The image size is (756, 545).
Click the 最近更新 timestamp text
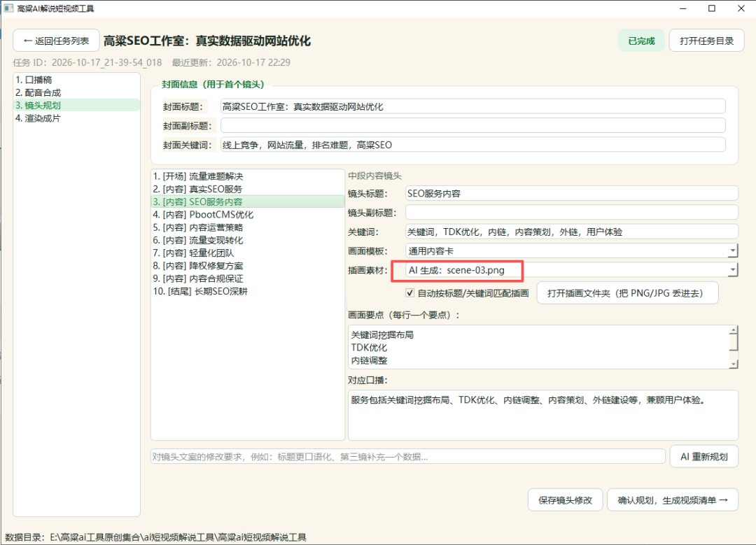(231, 62)
